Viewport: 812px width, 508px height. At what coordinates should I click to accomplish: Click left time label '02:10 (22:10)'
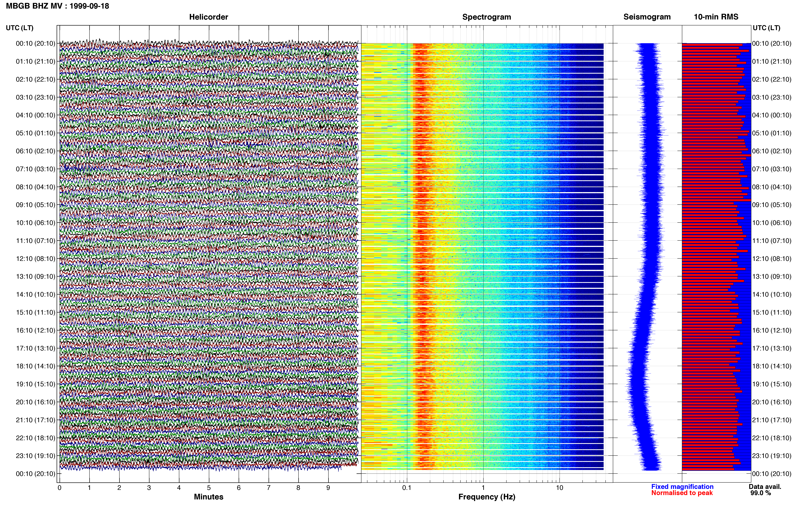(x=36, y=79)
